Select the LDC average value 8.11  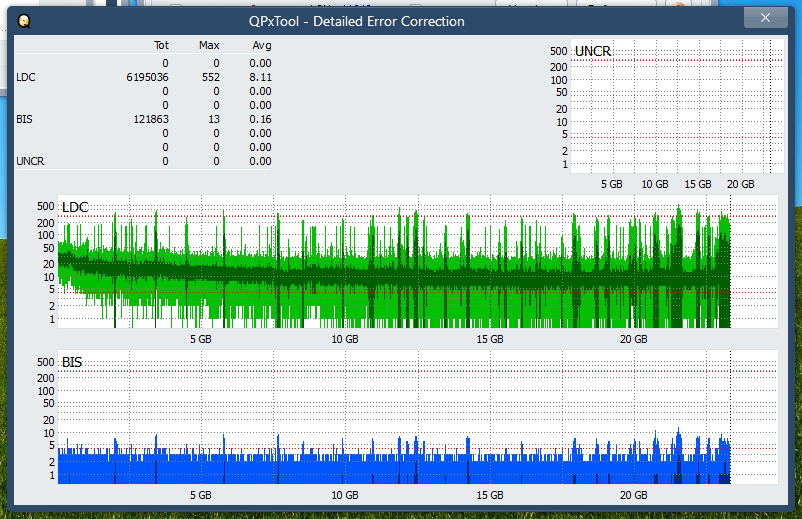click(260, 77)
